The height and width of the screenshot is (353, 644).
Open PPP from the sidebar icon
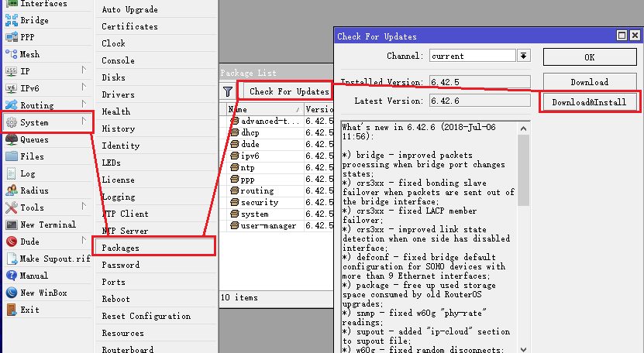pos(12,37)
